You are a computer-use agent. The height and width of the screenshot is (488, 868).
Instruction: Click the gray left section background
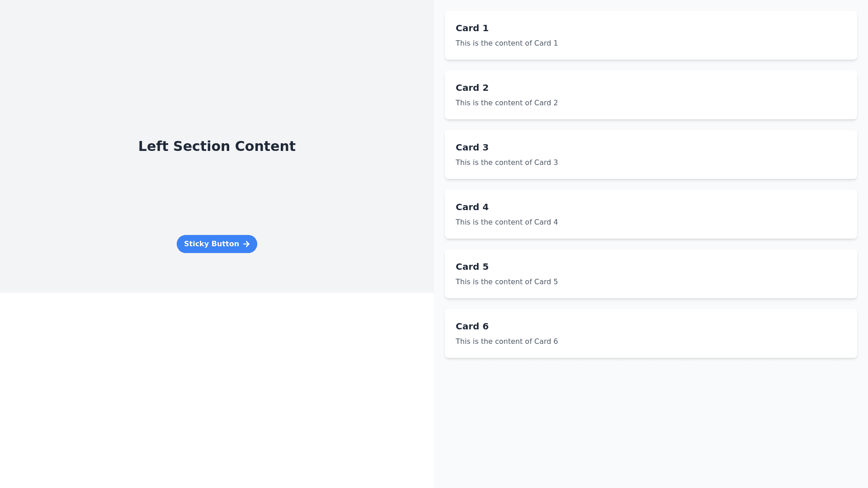(x=90, y=68)
